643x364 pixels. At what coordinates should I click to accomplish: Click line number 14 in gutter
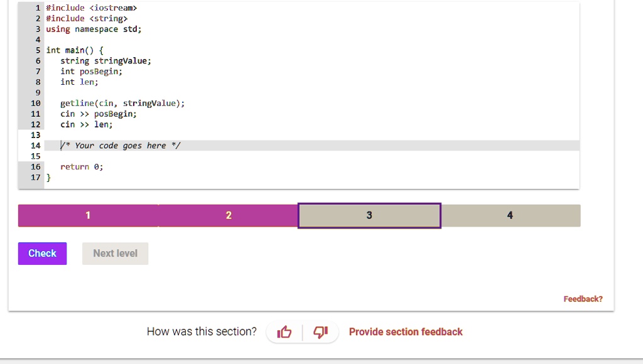(x=35, y=146)
